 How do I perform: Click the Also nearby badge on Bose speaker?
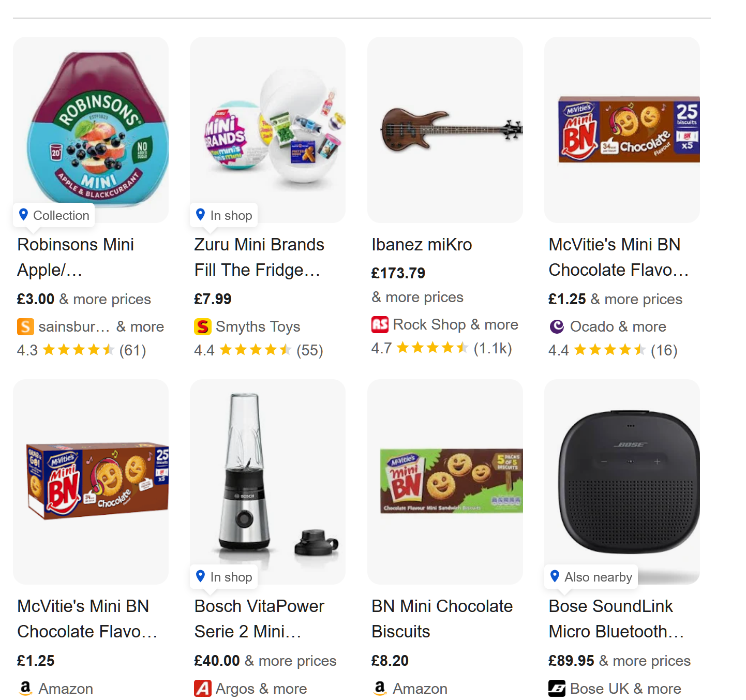591,577
